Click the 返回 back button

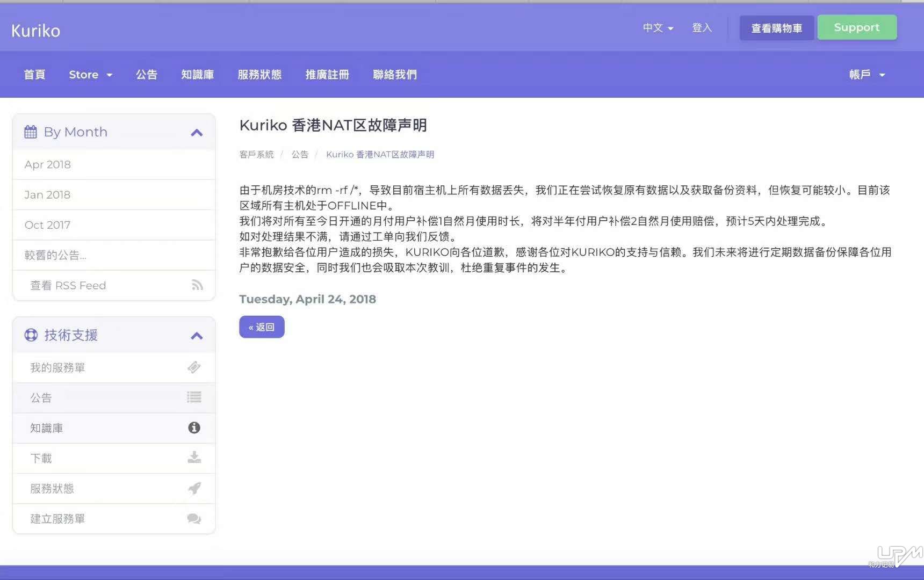[x=262, y=327]
